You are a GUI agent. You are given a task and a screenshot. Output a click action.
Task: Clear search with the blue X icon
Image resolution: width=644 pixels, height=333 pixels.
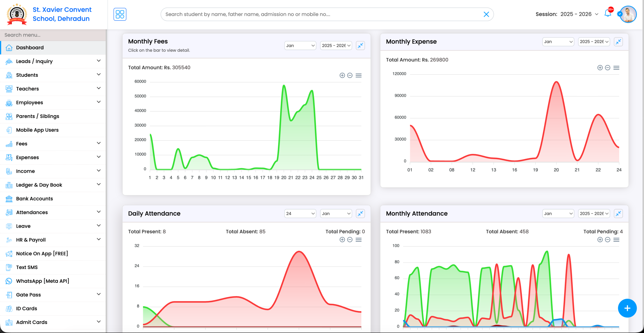click(x=486, y=14)
